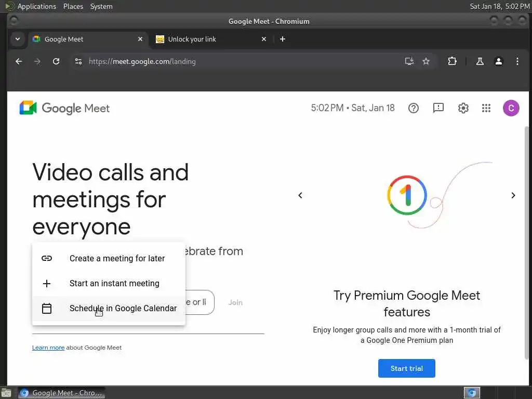Select Create a meeting for later

[x=109, y=259]
